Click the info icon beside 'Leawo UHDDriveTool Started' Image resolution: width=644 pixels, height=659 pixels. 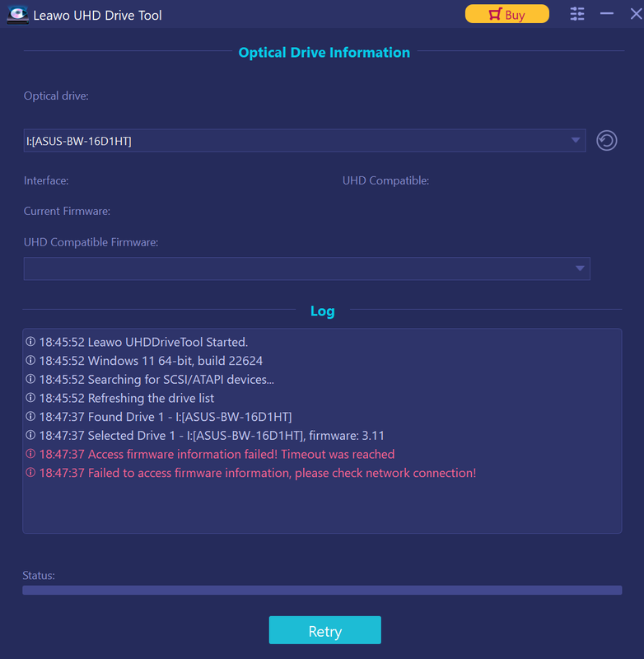30,342
